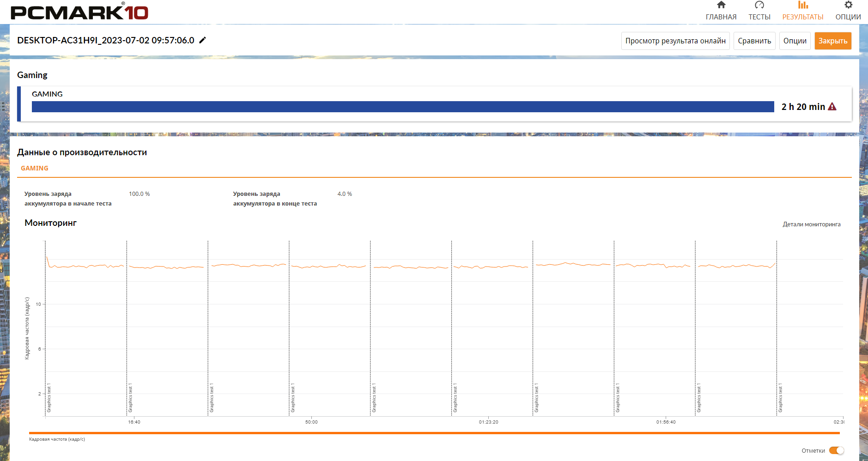This screenshot has height=461, width=868.
Task: Open the Tests gauge icon
Action: pos(759,5)
